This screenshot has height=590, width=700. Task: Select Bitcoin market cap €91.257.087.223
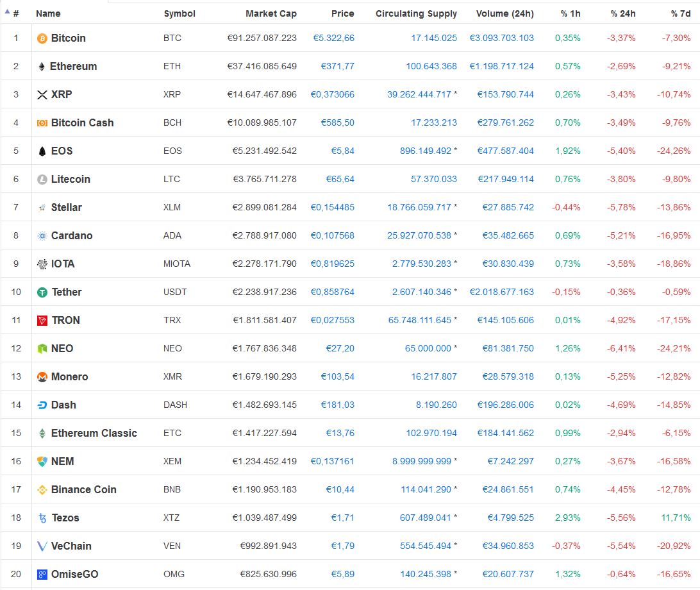262,38
